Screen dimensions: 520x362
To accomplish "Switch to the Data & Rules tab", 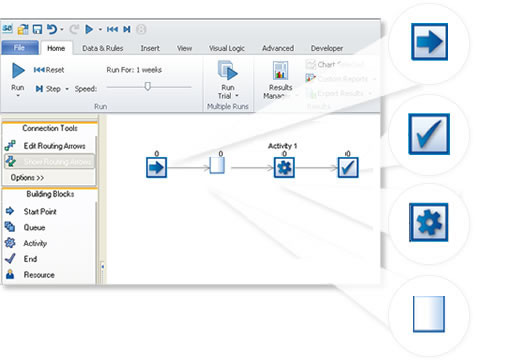I will point(103,48).
